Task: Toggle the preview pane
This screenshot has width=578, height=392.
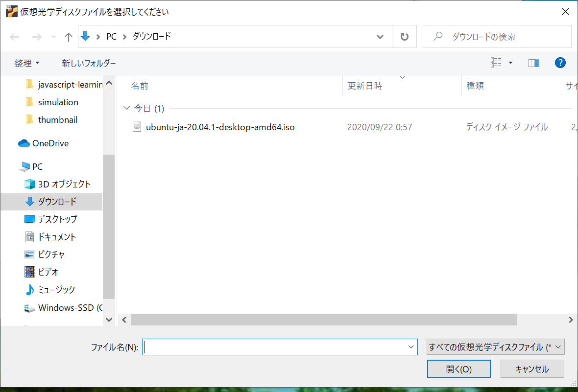Action: click(x=534, y=63)
